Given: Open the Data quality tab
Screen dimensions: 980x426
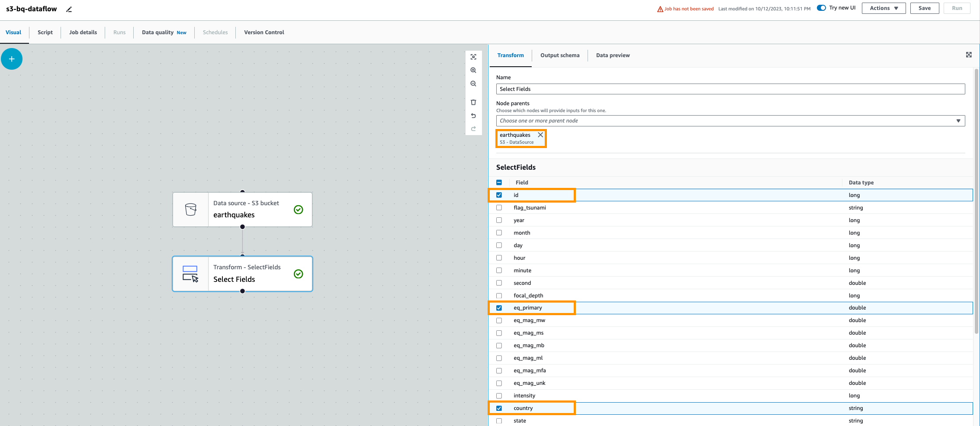Looking at the screenshot, I should click(164, 32).
